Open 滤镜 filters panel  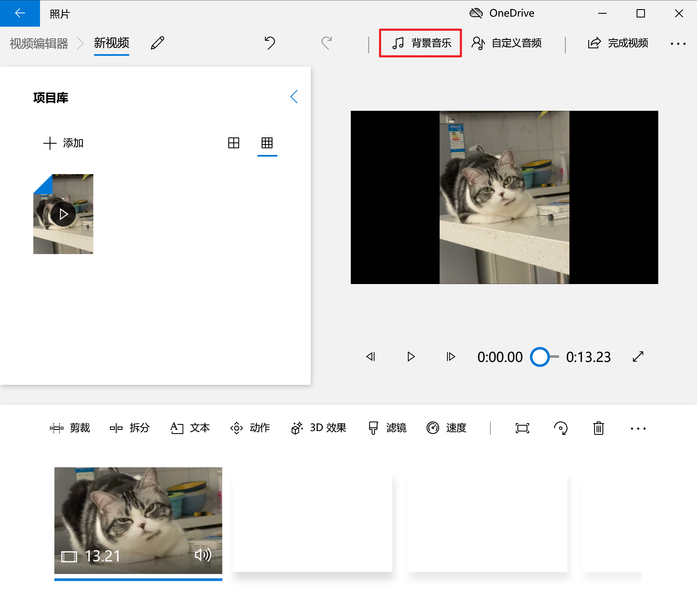(x=387, y=428)
